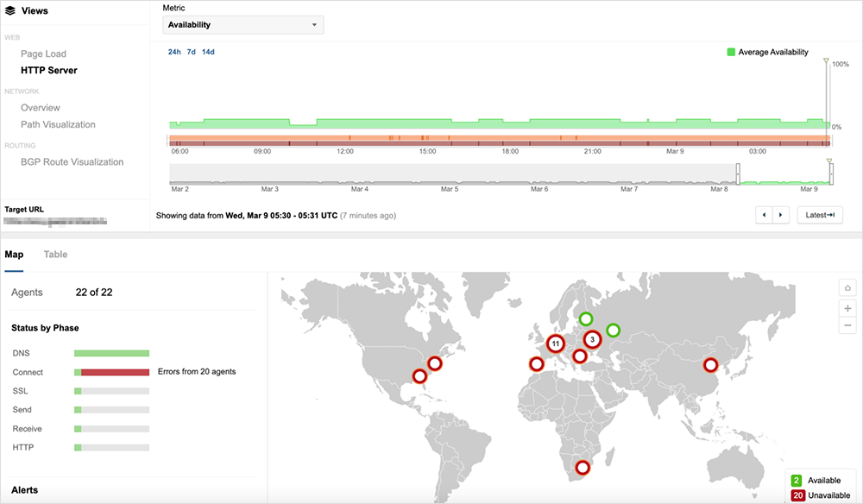Click the map home reset icon
The image size is (863, 504).
pyautogui.click(x=847, y=287)
